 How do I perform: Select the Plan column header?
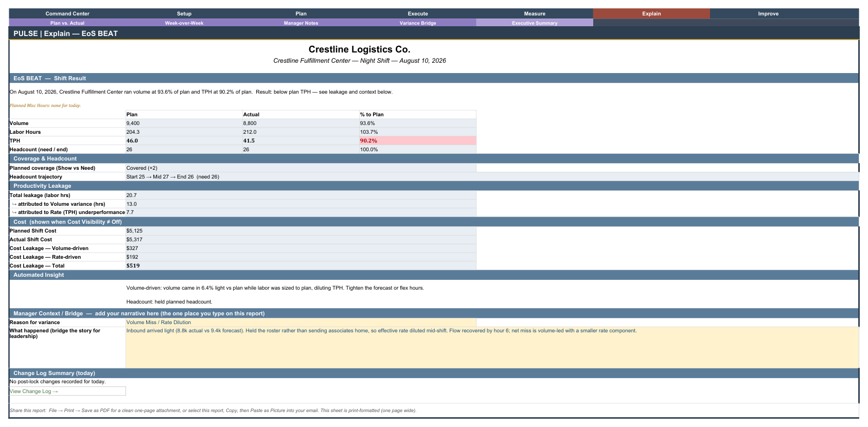click(184, 115)
